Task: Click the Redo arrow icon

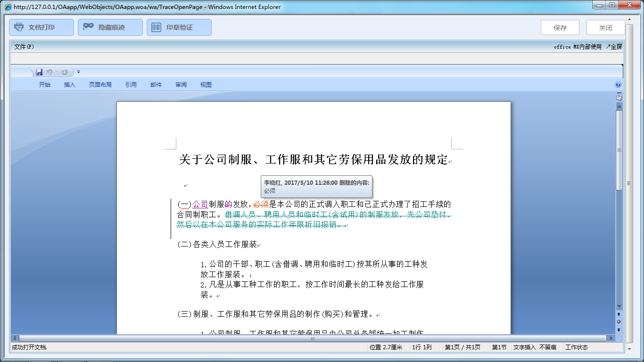Action: point(65,72)
